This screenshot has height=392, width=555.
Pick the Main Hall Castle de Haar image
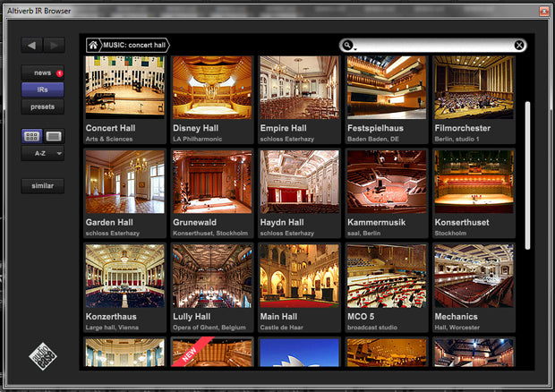[x=300, y=276]
